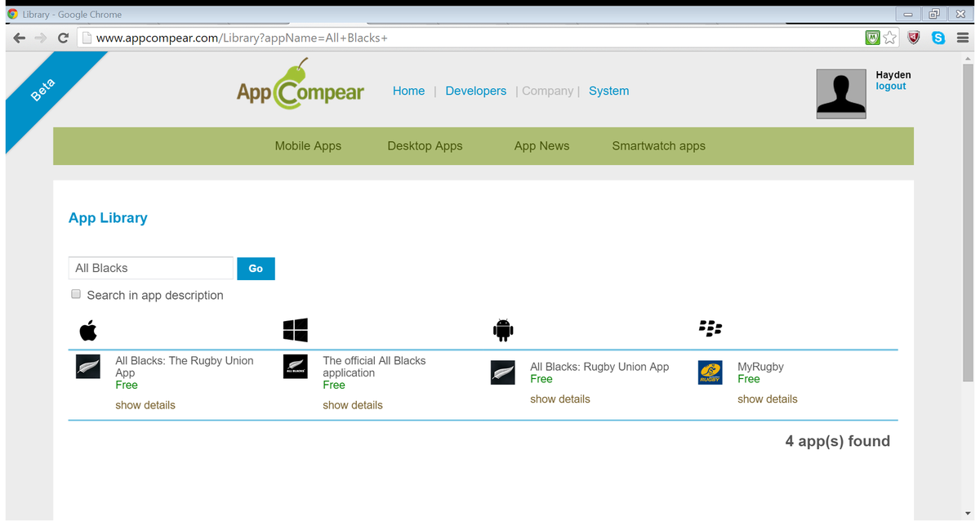
Task: Select the Mobile Apps tab
Action: (x=308, y=145)
